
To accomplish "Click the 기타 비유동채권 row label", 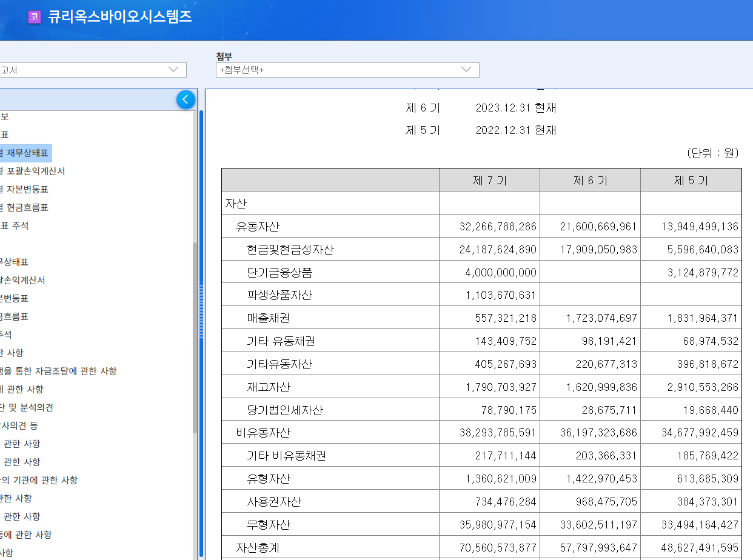I will pos(286,456).
